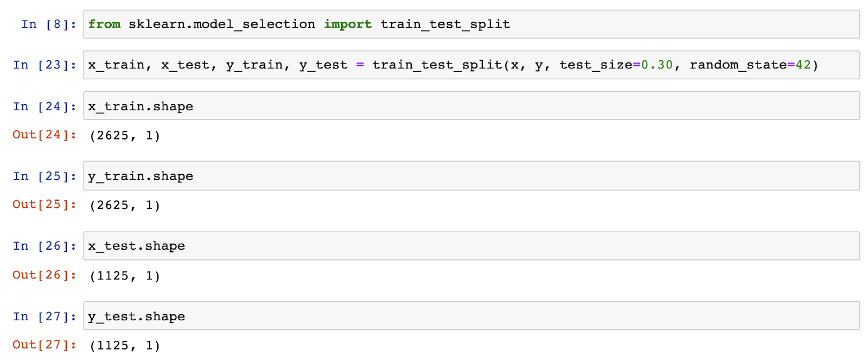Select the train_test_split assignment cell
Image resolution: width=868 pixels, height=362 pixels.
(x=471, y=65)
